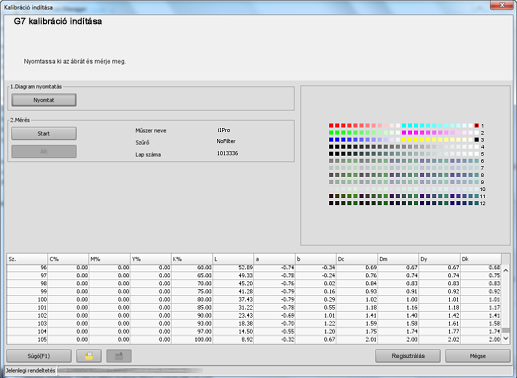Screen dimensions: 517x378
Task: Start the measurement with the Start button
Action: 44,133
